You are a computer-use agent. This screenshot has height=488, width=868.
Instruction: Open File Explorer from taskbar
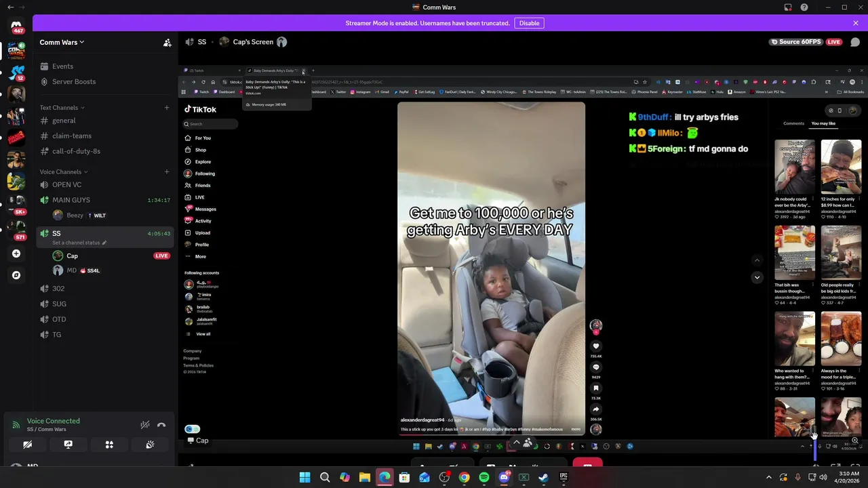(364, 477)
